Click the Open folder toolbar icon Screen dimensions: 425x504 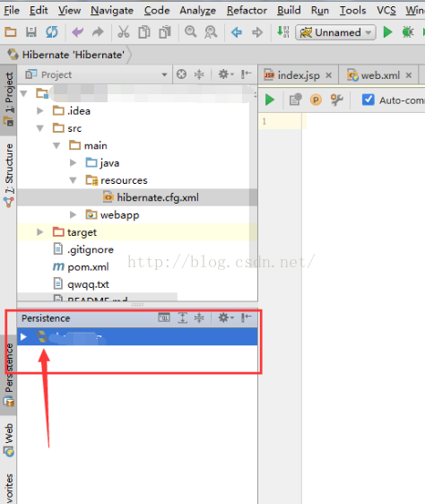click(x=11, y=31)
